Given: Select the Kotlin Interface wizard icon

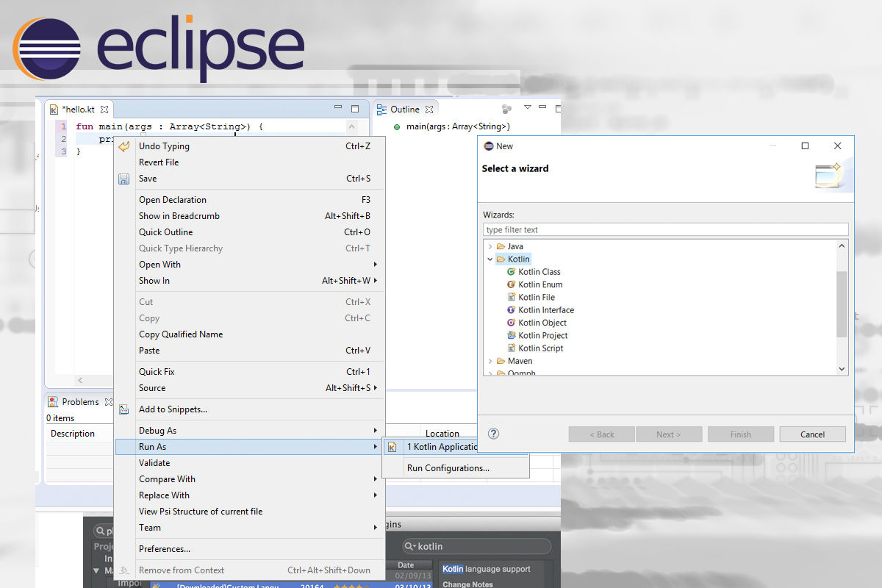Looking at the screenshot, I should point(510,309).
